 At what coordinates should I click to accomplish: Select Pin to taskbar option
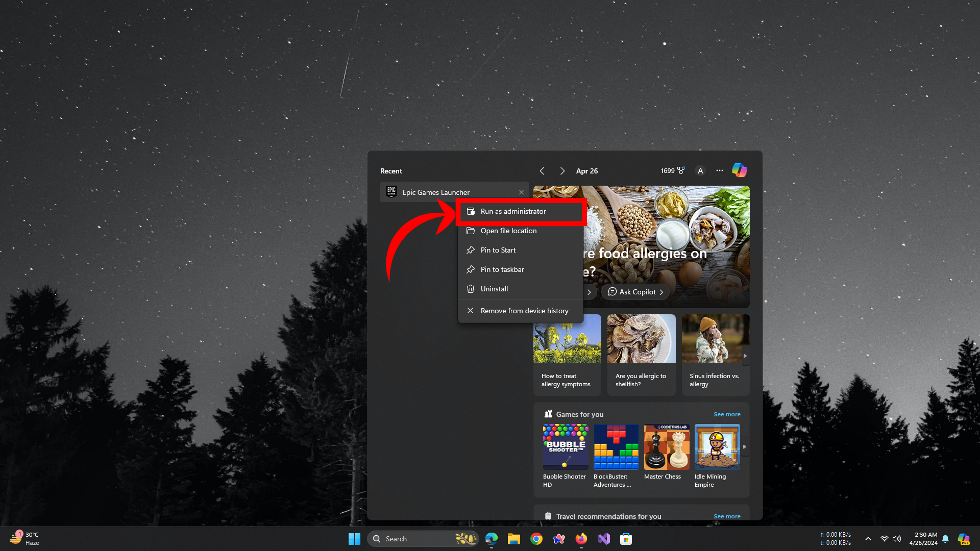502,269
